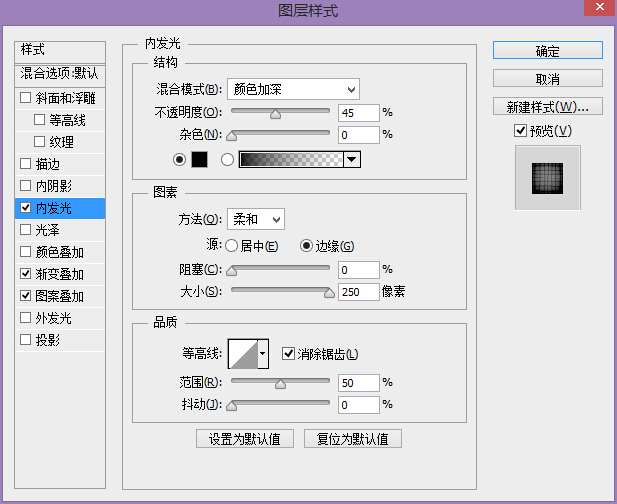Select the gradient radio button
Screen dimensions: 617x504
click(x=227, y=160)
